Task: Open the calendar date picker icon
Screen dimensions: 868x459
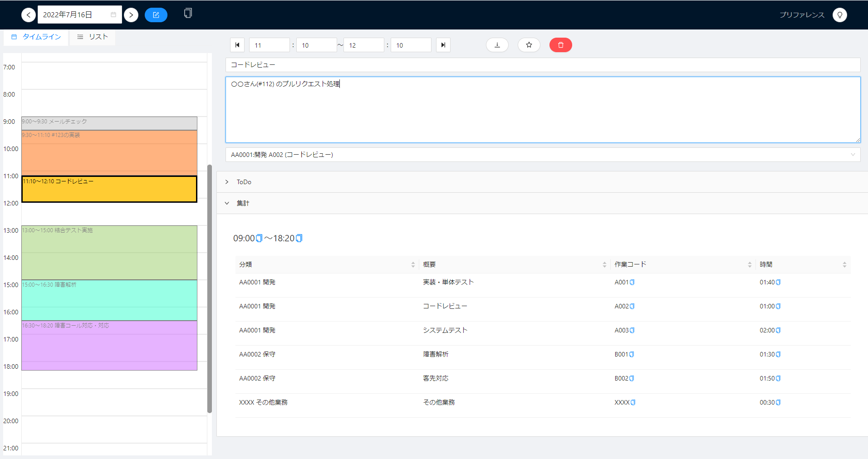Action: [113, 15]
